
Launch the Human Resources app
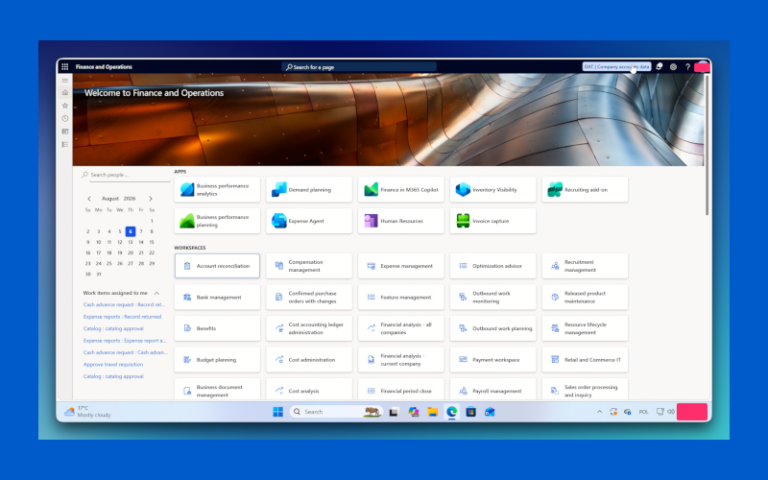tap(401, 221)
